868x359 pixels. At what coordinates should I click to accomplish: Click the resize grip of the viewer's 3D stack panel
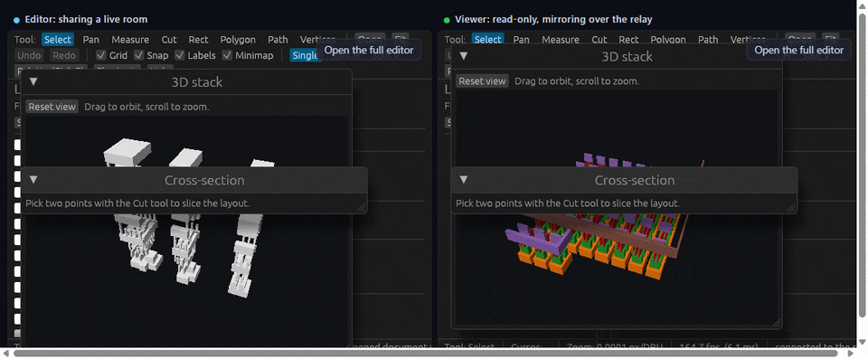776,323
